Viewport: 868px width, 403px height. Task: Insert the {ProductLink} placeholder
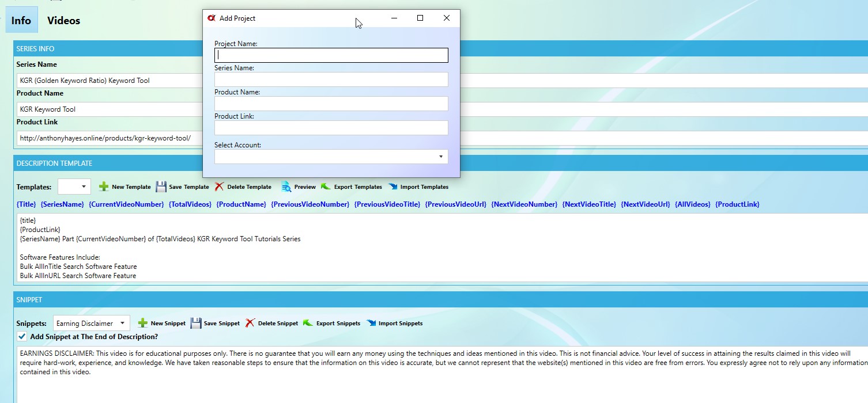pos(737,204)
